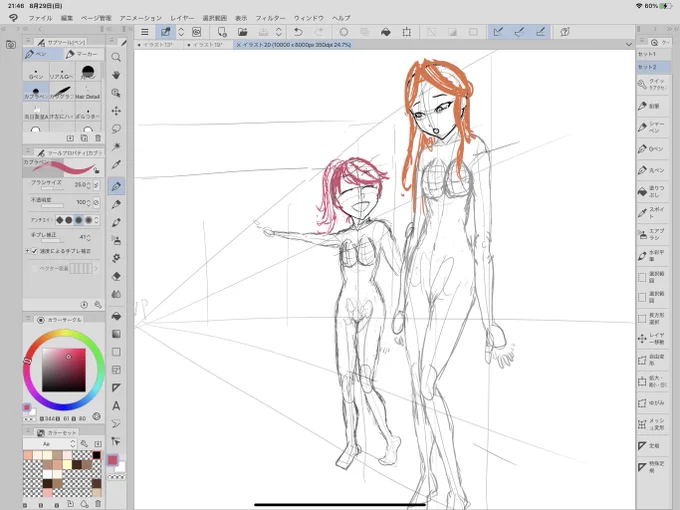The width and height of the screenshot is (680, 510).
Task: Select Gペン in the right quick panel
Action: click(x=652, y=149)
